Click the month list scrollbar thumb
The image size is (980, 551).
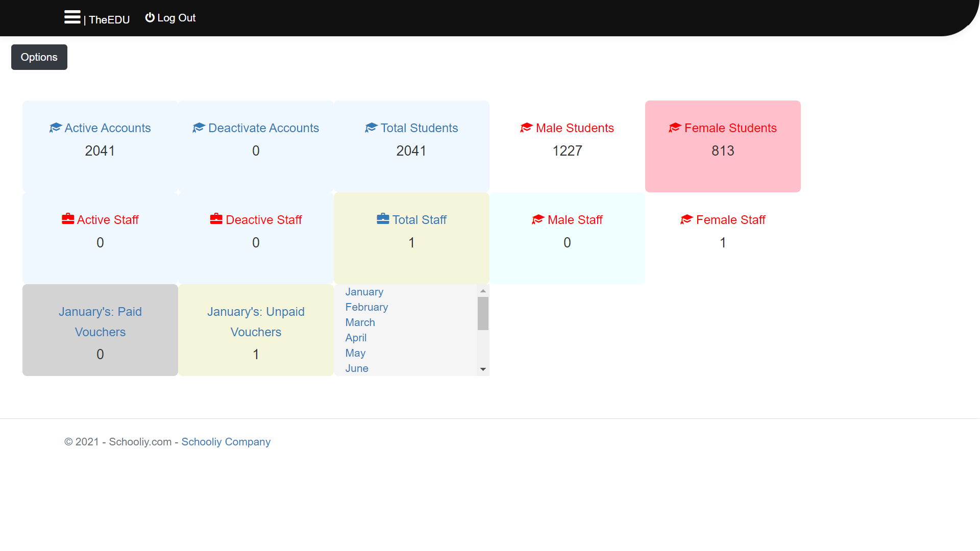(x=483, y=313)
